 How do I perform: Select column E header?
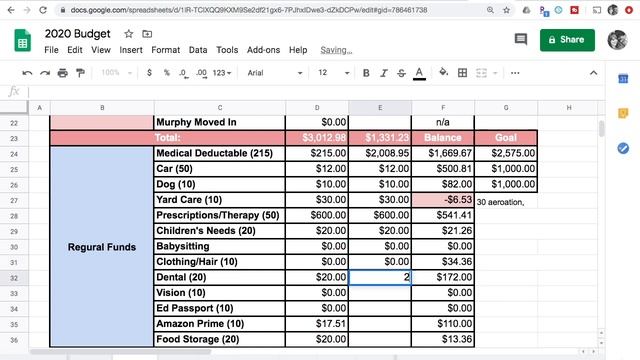(x=380, y=108)
